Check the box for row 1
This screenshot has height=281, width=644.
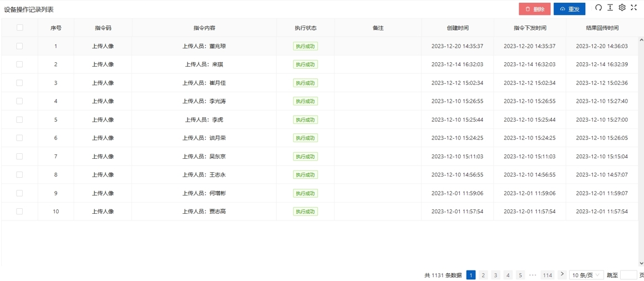click(x=20, y=46)
